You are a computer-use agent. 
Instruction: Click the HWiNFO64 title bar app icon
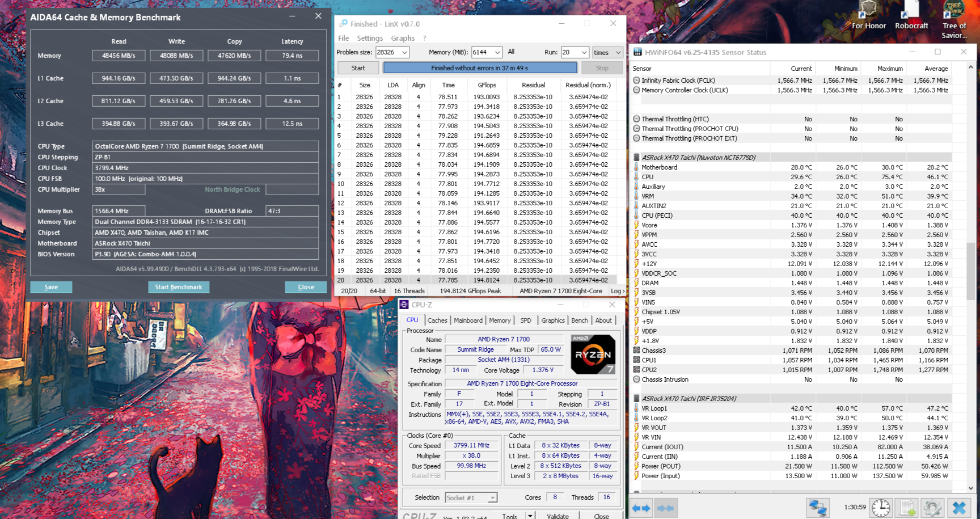coord(637,52)
